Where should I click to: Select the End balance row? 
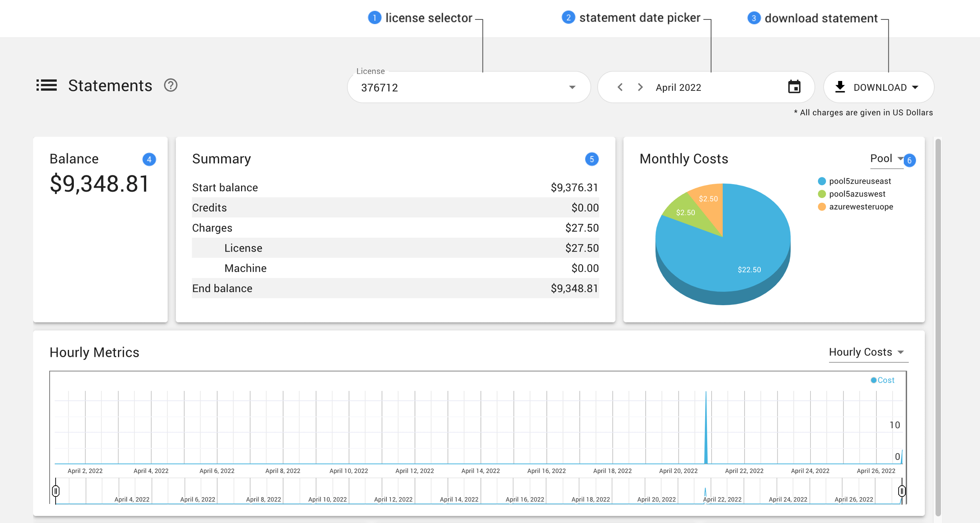[395, 288]
